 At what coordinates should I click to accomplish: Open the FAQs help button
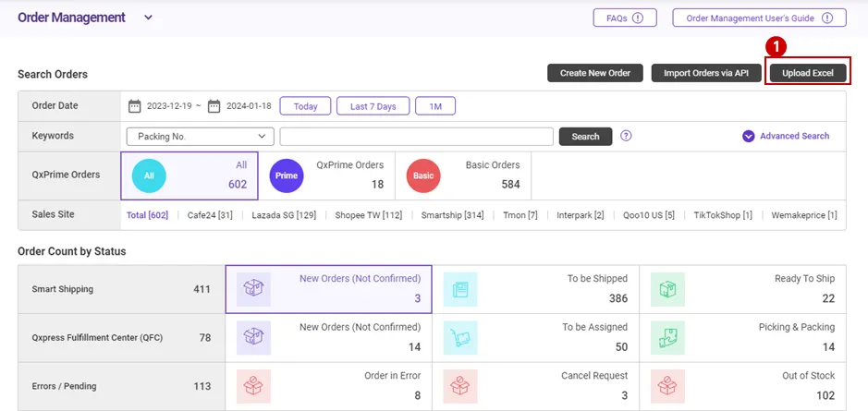[x=625, y=18]
